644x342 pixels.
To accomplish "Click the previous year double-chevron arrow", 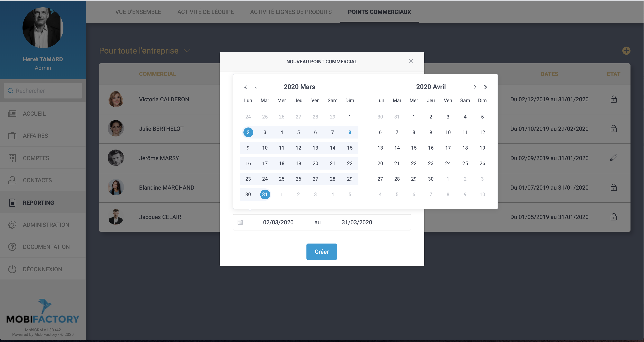I will [245, 87].
